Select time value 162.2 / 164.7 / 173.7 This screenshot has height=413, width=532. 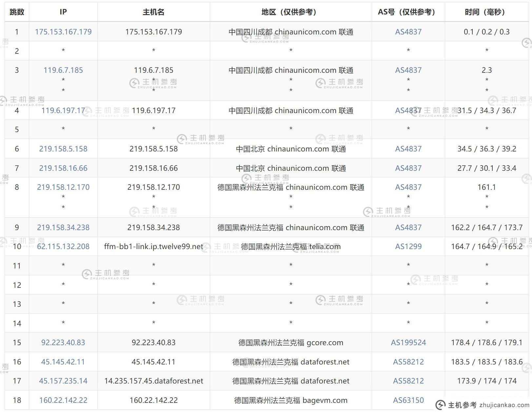click(487, 227)
